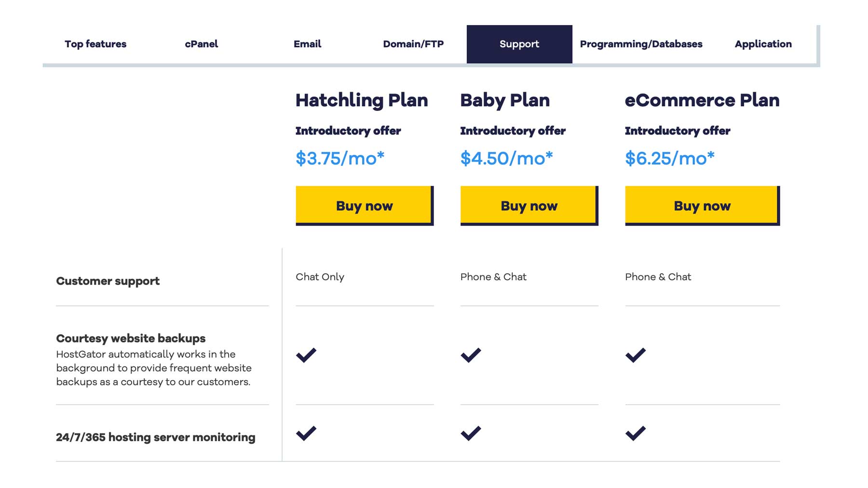Click the highlighted Support tab
The height and width of the screenshot is (488, 868).
tap(519, 44)
